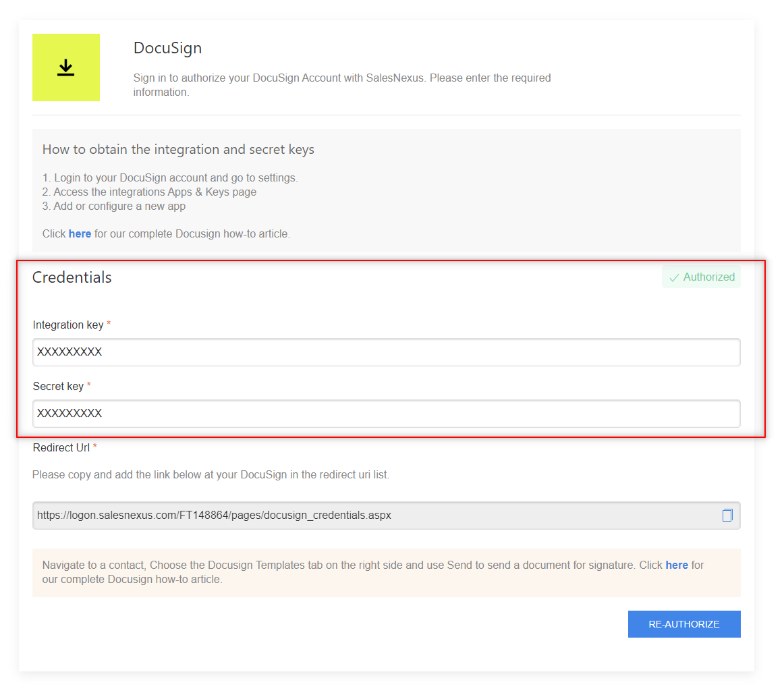Viewport: 784px width, 695px height.
Task: Click the 'Credentials' section heading
Action: point(72,277)
